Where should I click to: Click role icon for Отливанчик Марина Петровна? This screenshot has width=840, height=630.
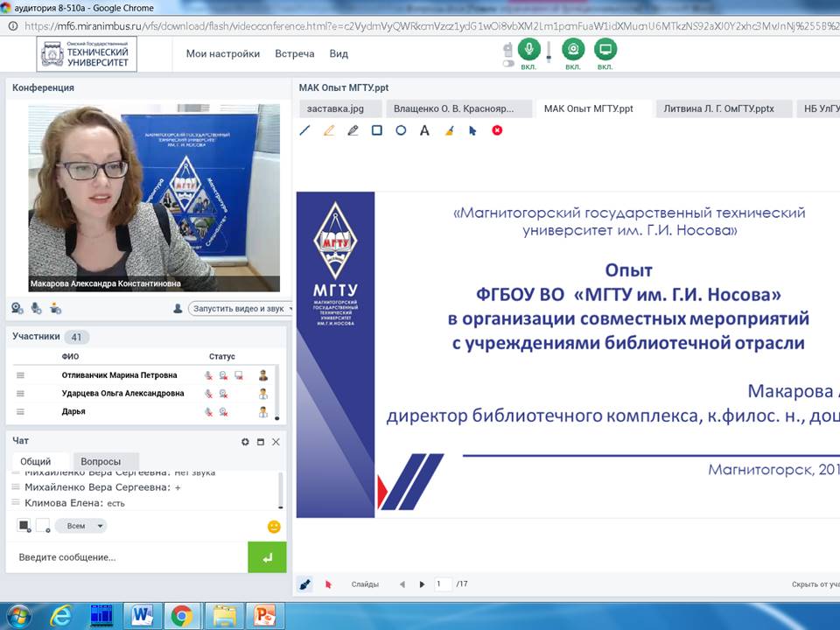263,375
